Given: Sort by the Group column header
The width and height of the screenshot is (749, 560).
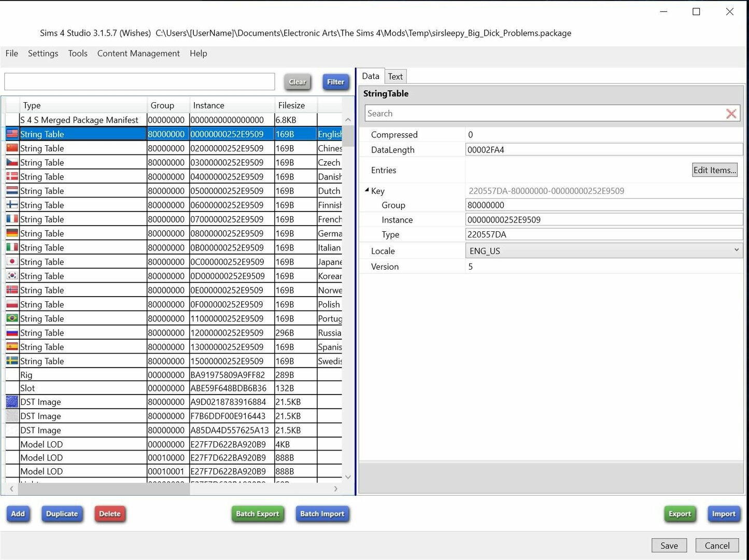Looking at the screenshot, I should 168,105.
